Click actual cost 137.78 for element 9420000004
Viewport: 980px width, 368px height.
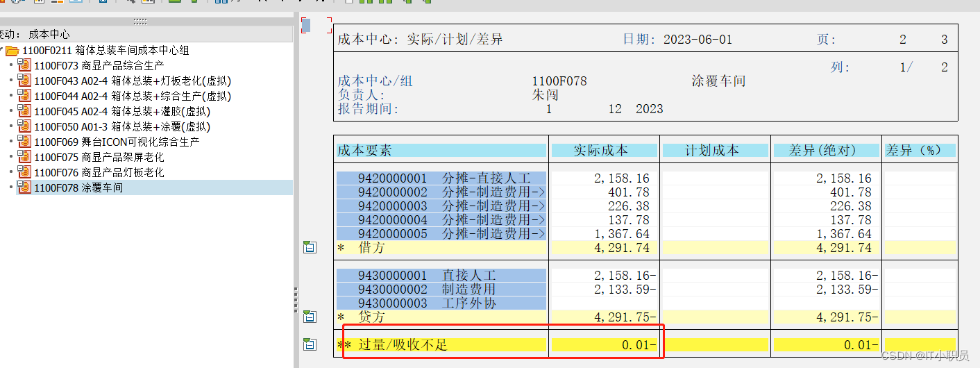pos(629,220)
